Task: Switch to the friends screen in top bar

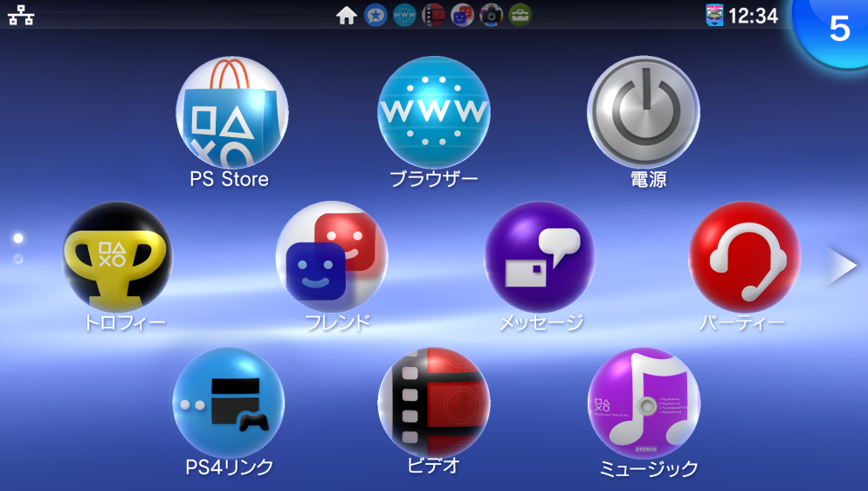Action: pyautogui.click(x=462, y=15)
